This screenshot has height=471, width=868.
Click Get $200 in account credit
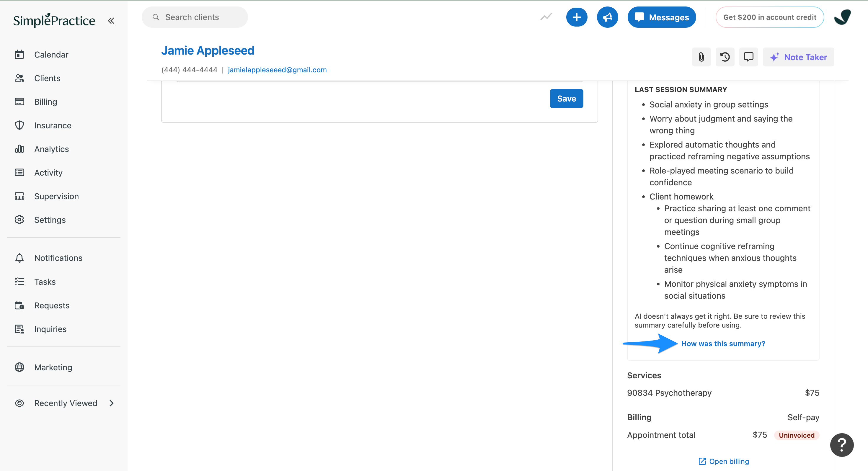pyautogui.click(x=770, y=17)
